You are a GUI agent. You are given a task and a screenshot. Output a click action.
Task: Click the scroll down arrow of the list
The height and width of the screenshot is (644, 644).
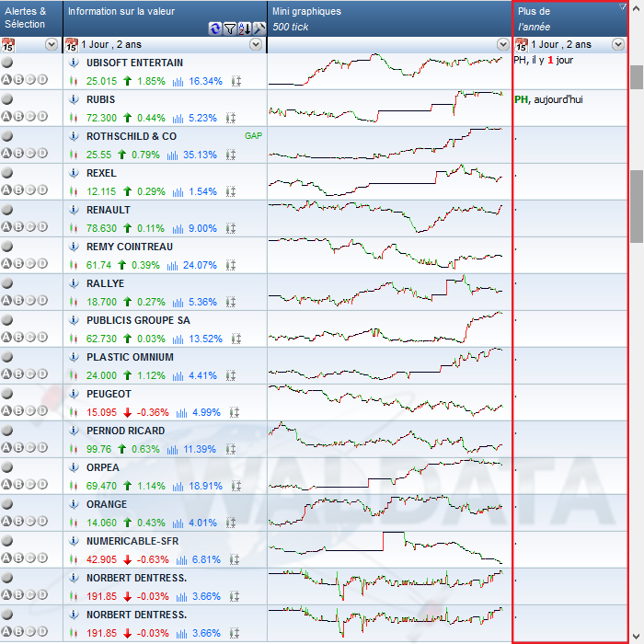click(637, 636)
